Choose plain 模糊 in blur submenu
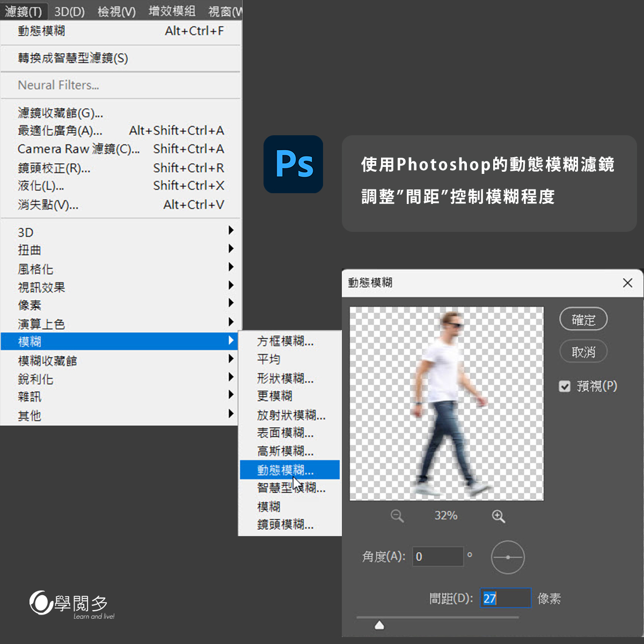644x644 pixels. (290, 507)
